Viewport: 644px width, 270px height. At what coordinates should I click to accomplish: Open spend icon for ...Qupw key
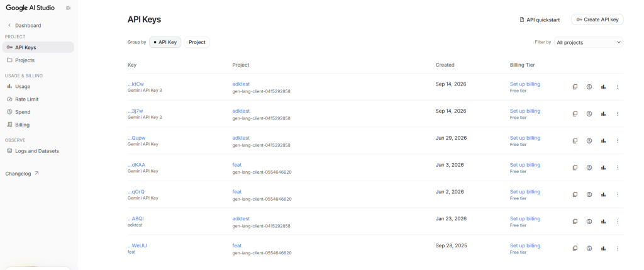point(589,140)
